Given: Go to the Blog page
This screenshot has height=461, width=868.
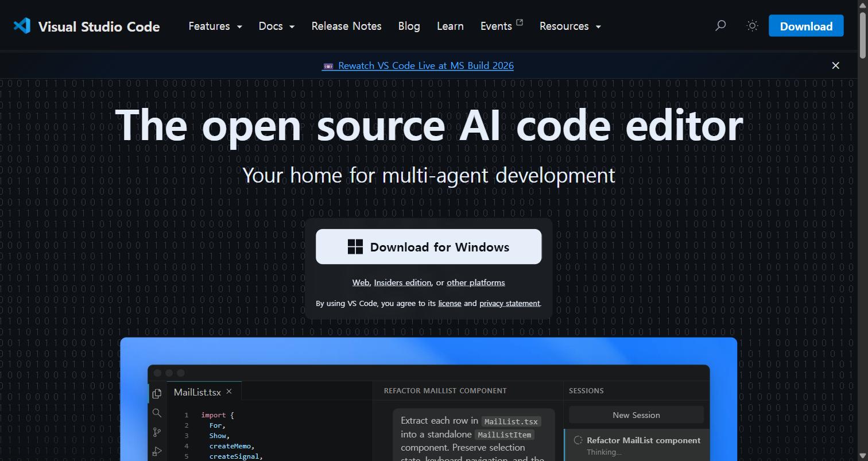Looking at the screenshot, I should [409, 26].
